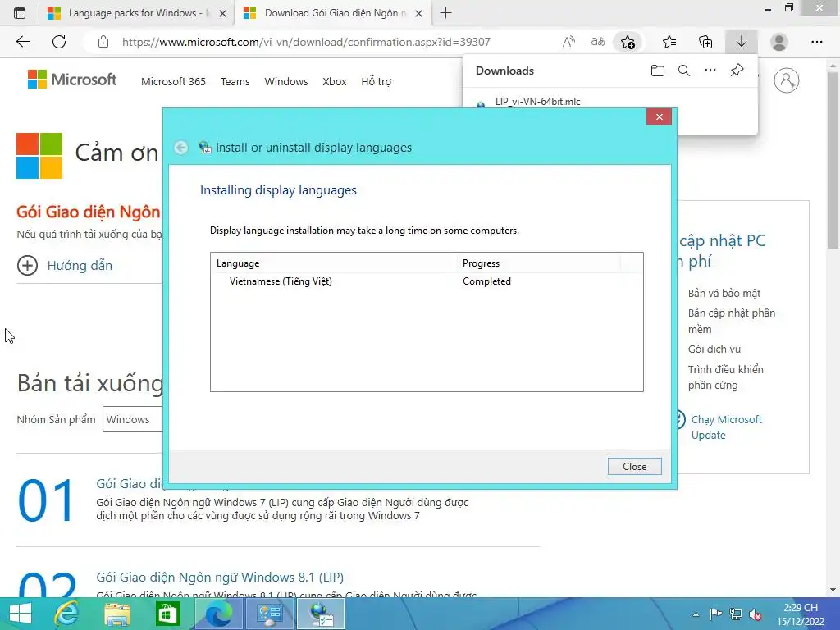
Task: Open Teams menu item
Action: coord(235,81)
